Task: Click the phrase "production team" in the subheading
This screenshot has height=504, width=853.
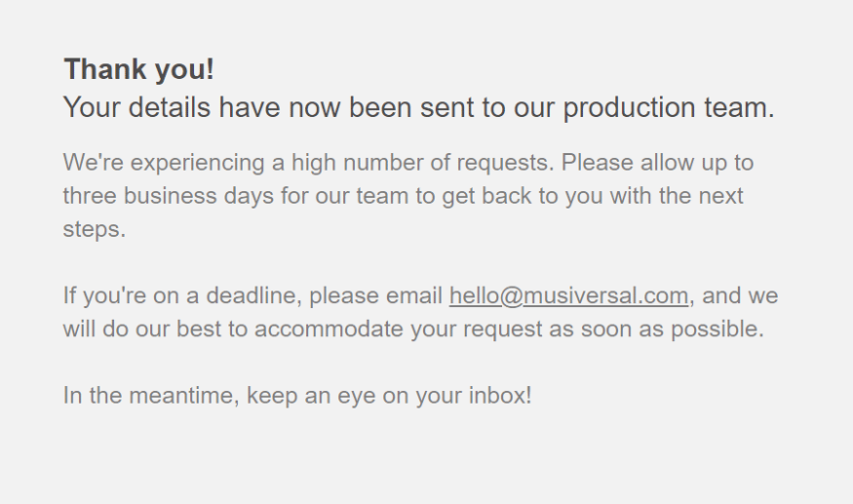Action: click(x=668, y=107)
